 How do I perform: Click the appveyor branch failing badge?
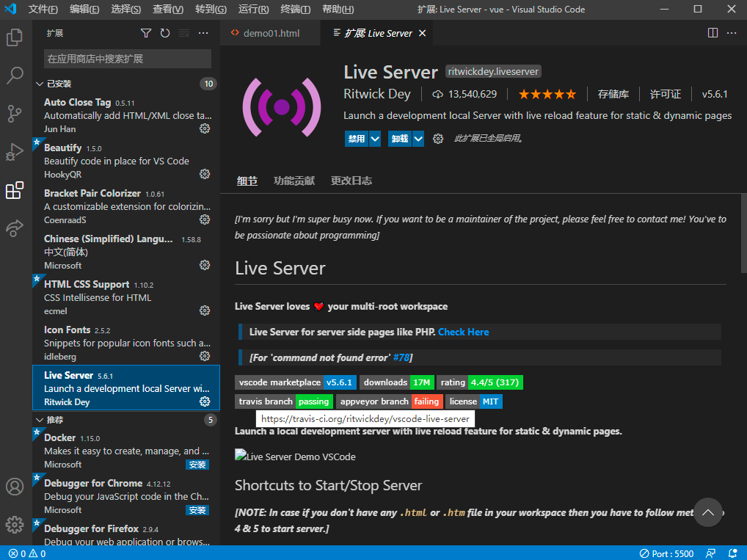pos(389,401)
